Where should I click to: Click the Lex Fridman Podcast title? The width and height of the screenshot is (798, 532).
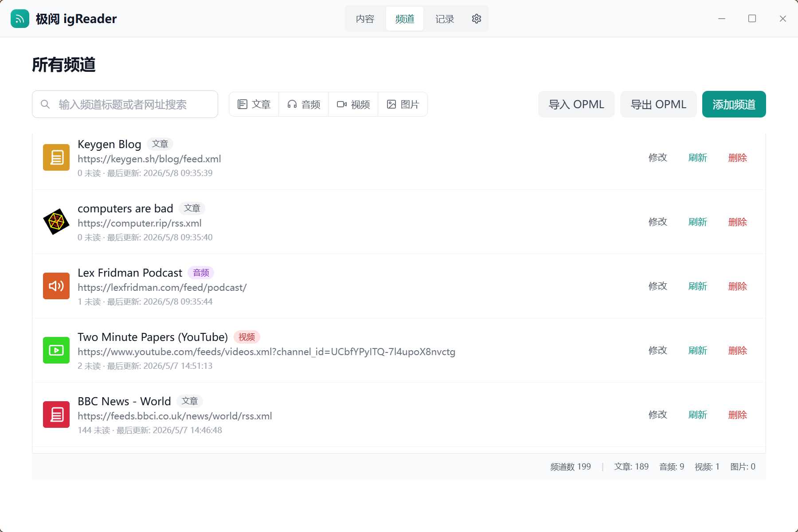[x=130, y=273]
